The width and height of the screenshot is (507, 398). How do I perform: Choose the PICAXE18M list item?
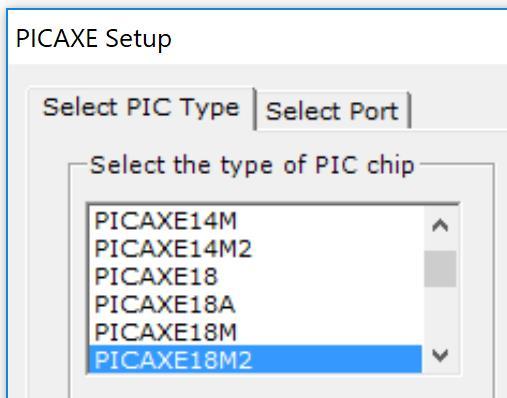pyautogui.click(x=255, y=331)
